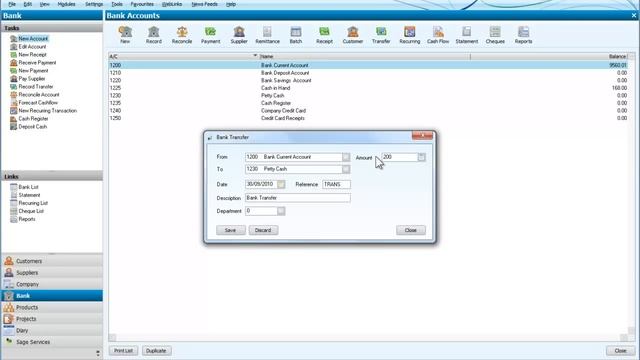
Task: Open Suppliers module in navigation pane
Action: click(52, 272)
